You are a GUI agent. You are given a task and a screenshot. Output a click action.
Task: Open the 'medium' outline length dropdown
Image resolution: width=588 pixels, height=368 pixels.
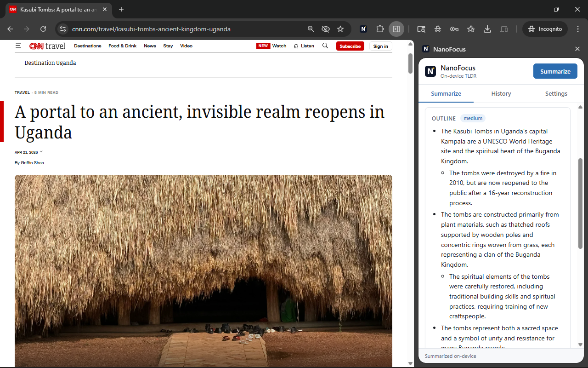(473, 118)
